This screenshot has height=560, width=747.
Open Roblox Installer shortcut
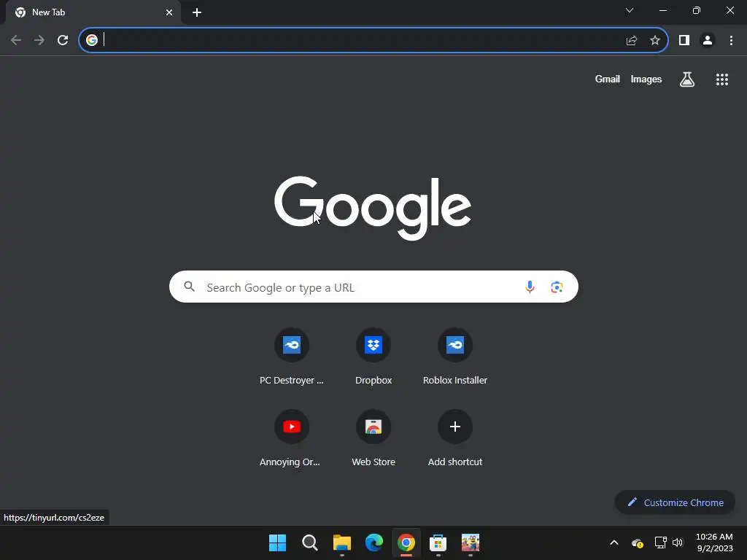[x=455, y=356]
